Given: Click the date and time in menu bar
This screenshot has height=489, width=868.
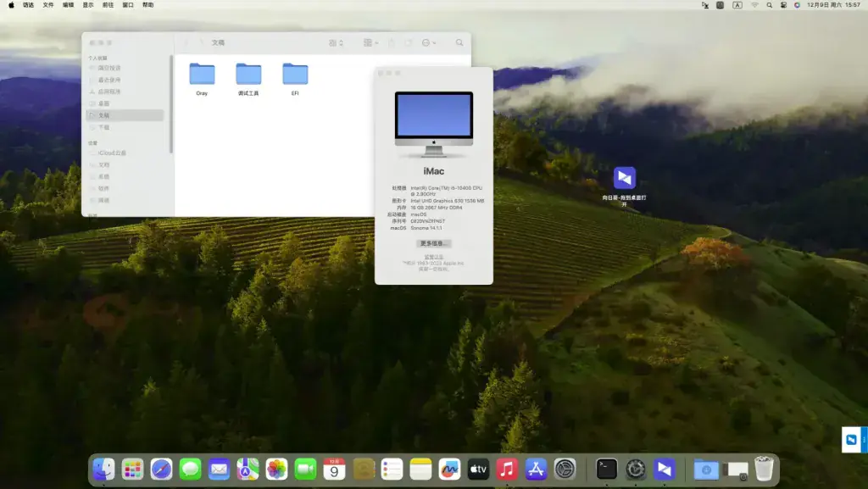Looking at the screenshot, I should 834,5.
